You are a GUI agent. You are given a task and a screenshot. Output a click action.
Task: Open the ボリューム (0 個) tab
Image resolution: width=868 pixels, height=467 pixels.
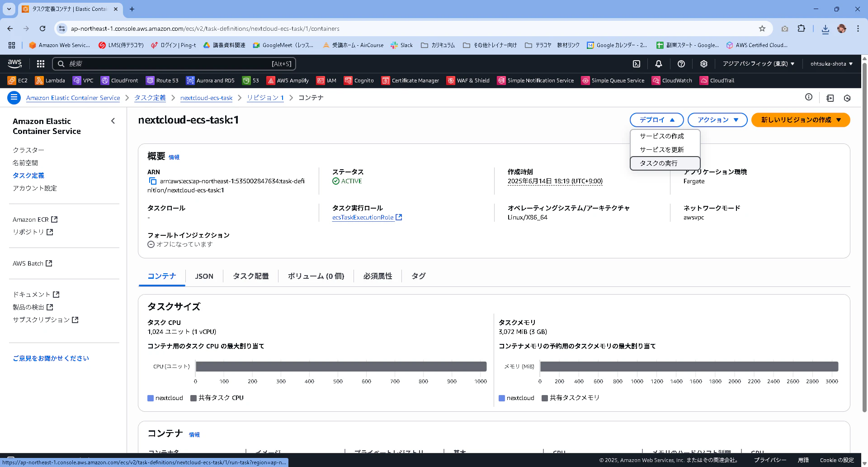[x=316, y=276]
